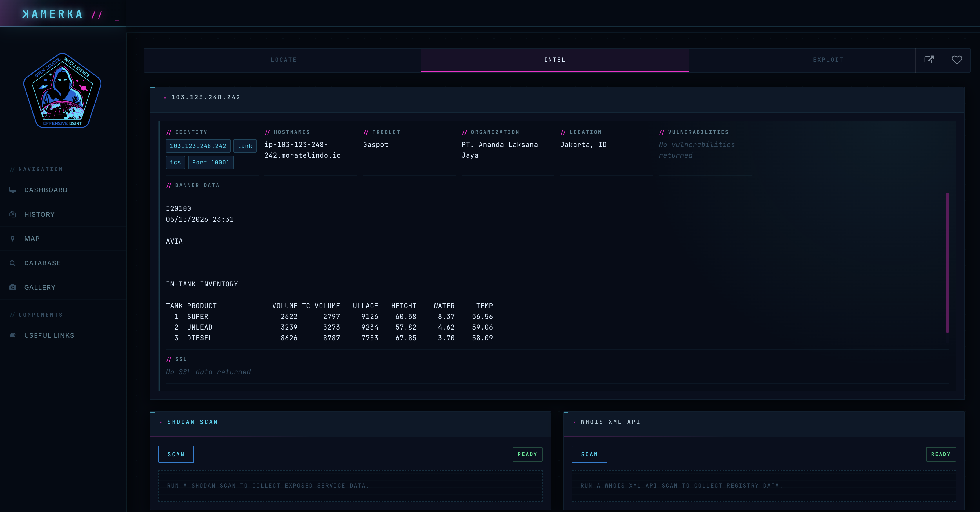Click the DIESEL tank row
The height and width of the screenshot is (512, 980).
point(329,338)
